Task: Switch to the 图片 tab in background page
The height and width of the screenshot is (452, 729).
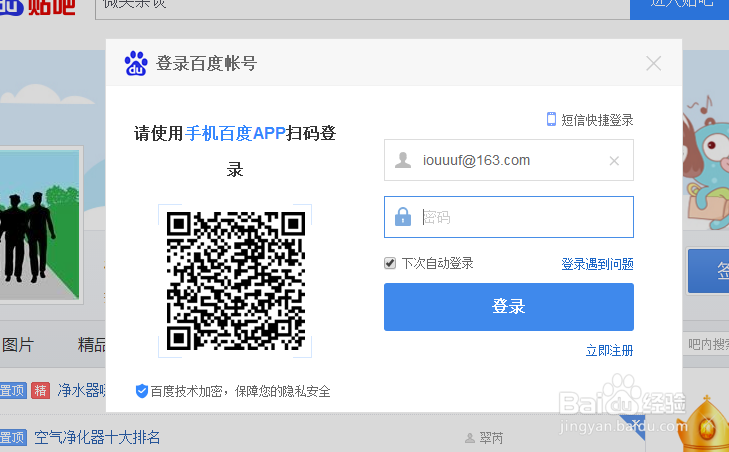Action: coord(18,345)
